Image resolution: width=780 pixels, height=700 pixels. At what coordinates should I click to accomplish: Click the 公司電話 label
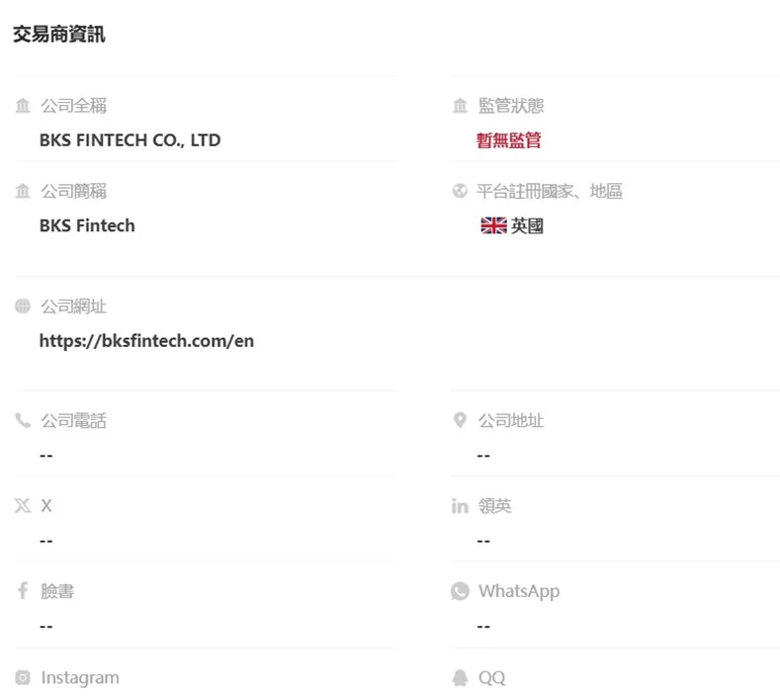tap(73, 421)
